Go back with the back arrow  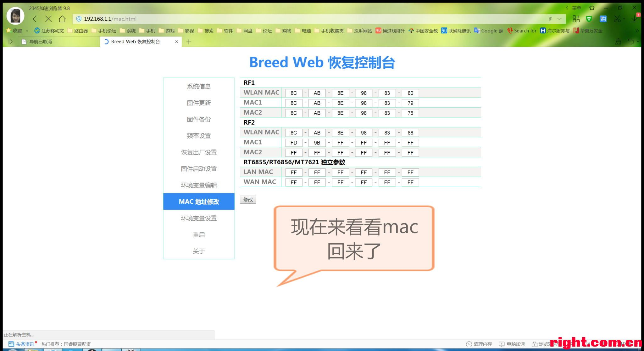click(x=35, y=19)
